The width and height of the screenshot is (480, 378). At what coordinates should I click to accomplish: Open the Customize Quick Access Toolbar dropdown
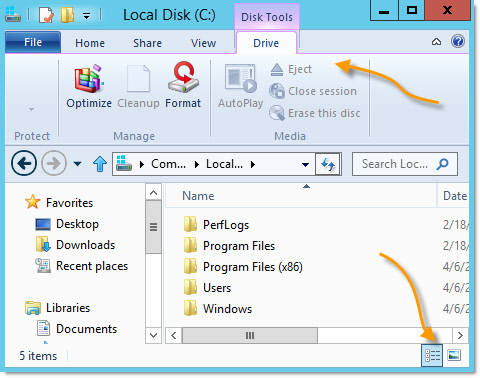(86, 16)
